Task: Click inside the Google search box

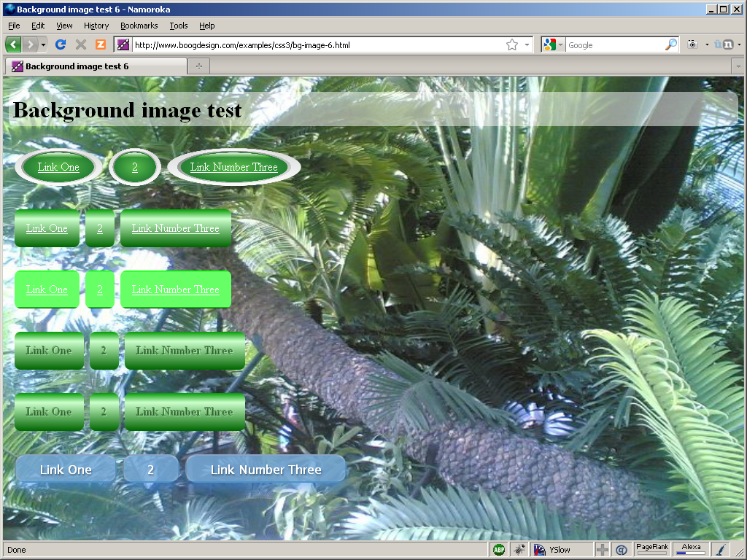Action: click(x=614, y=45)
